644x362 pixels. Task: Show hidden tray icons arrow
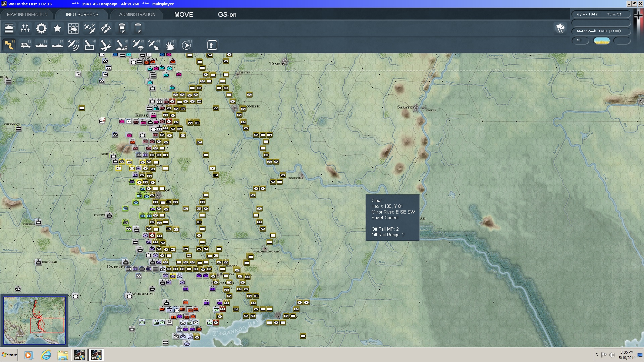[x=597, y=355]
